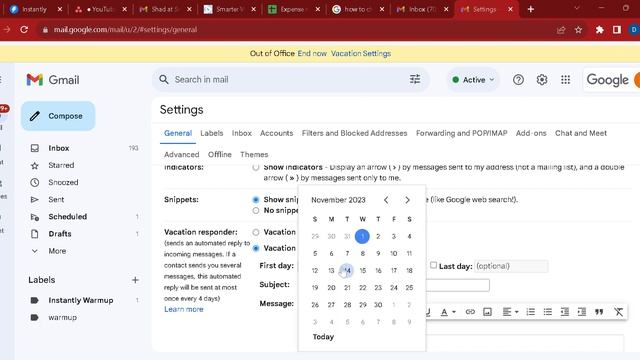Click Today in the date picker

323,337
